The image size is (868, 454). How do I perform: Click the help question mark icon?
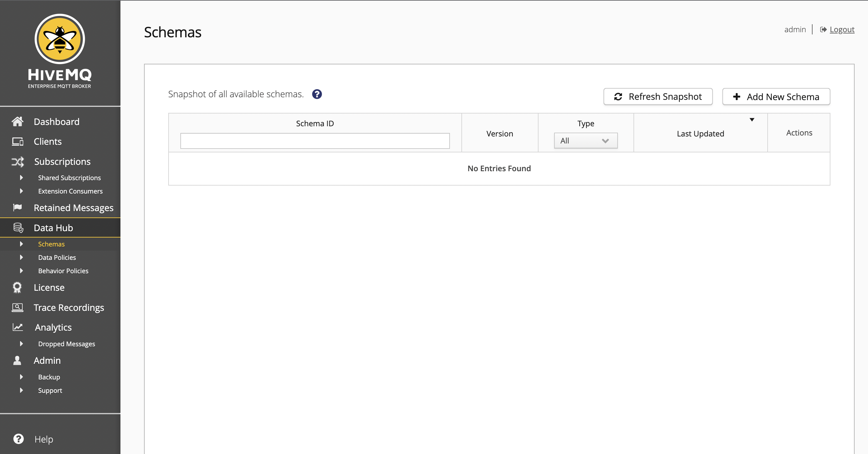(317, 94)
